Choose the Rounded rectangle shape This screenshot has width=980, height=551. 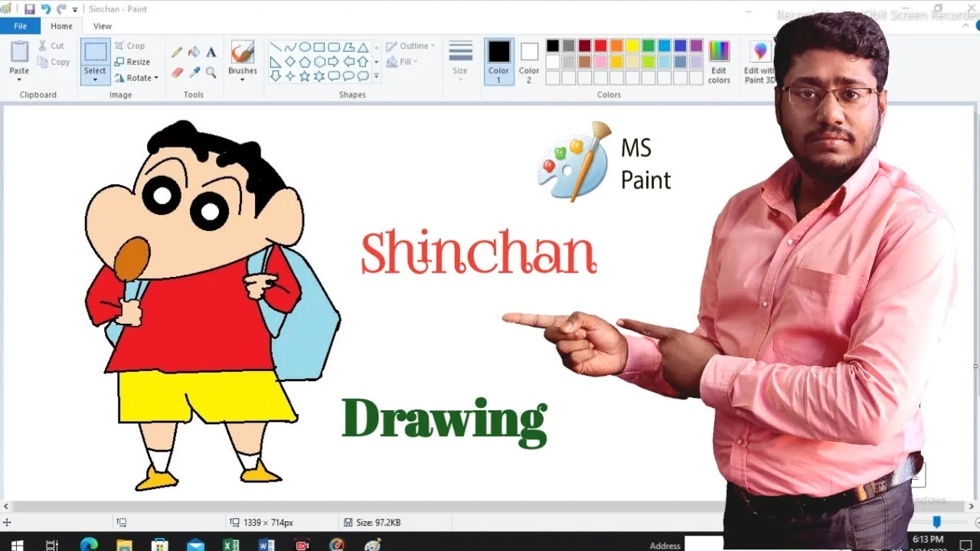(x=334, y=47)
